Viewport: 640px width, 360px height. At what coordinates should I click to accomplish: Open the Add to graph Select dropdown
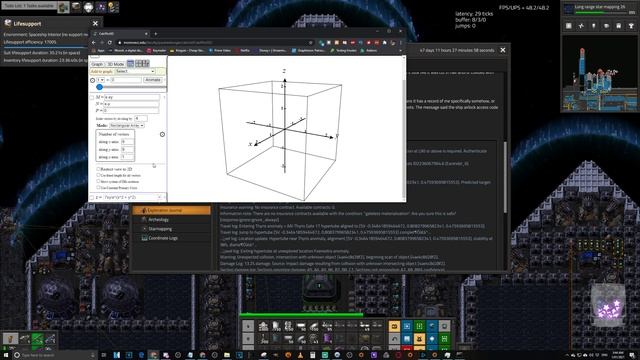point(135,71)
